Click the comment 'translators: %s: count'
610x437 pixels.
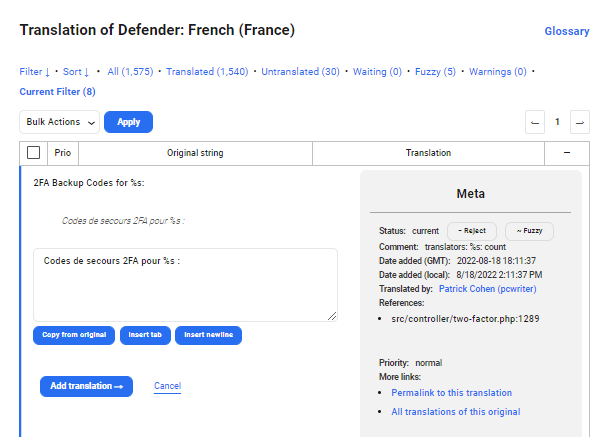[x=465, y=247]
